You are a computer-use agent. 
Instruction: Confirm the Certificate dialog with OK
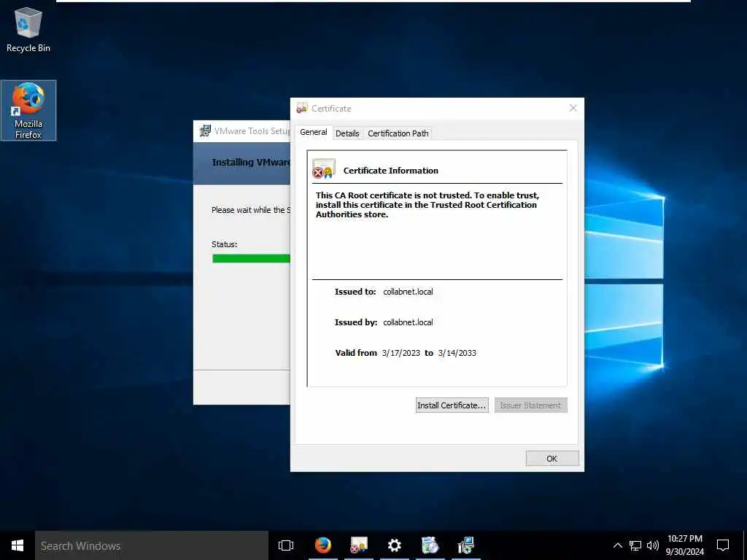click(x=552, y=459)
